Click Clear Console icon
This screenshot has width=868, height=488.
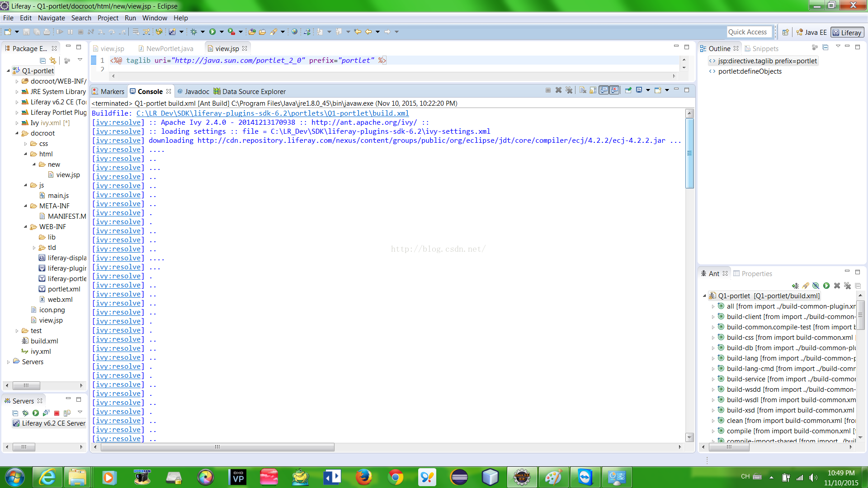coord(583,90)
